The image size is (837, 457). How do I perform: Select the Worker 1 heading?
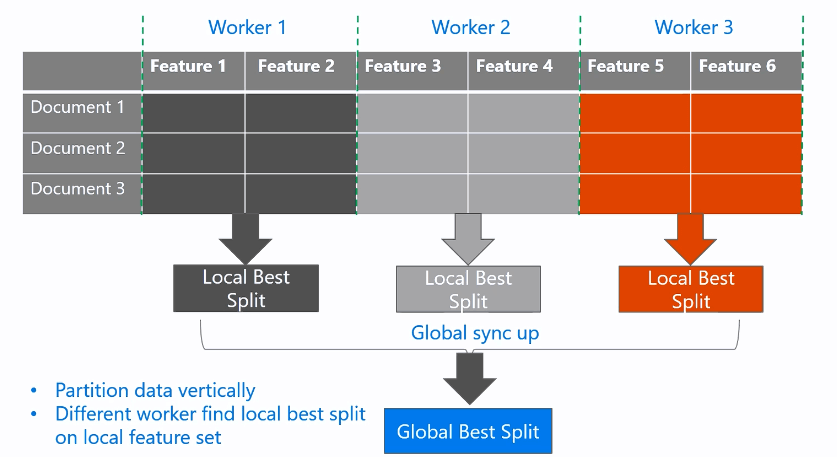click(247, 27)
